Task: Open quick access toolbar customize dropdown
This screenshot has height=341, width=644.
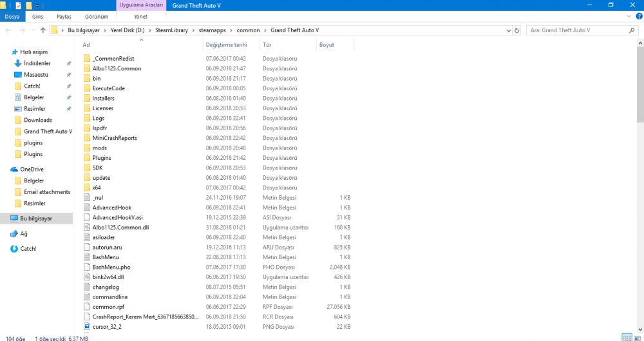Action: click(37, 6)
